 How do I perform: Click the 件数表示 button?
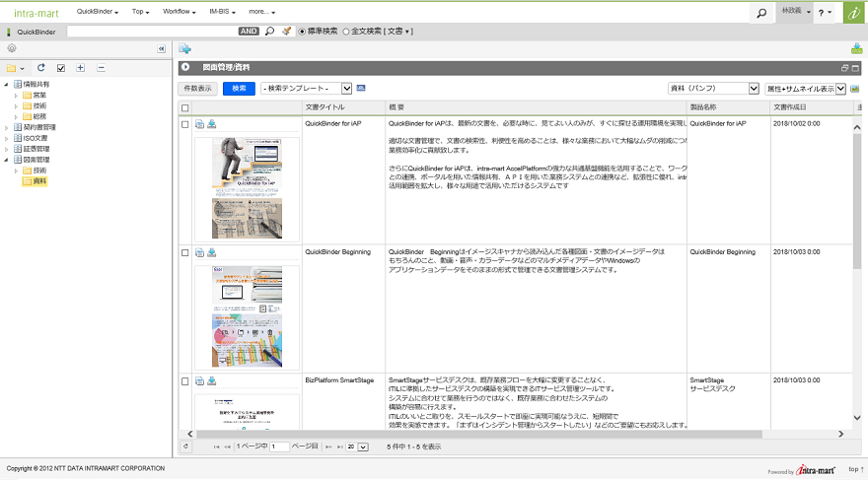(x=197, y=89)
